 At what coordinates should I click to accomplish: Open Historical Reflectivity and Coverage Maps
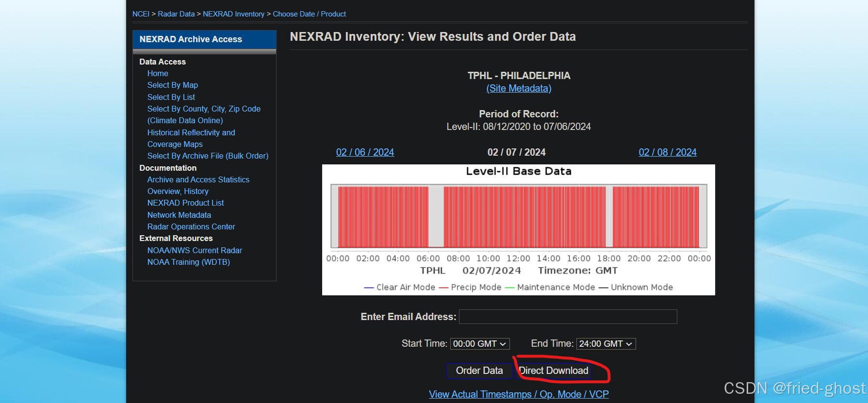point(191,138)
